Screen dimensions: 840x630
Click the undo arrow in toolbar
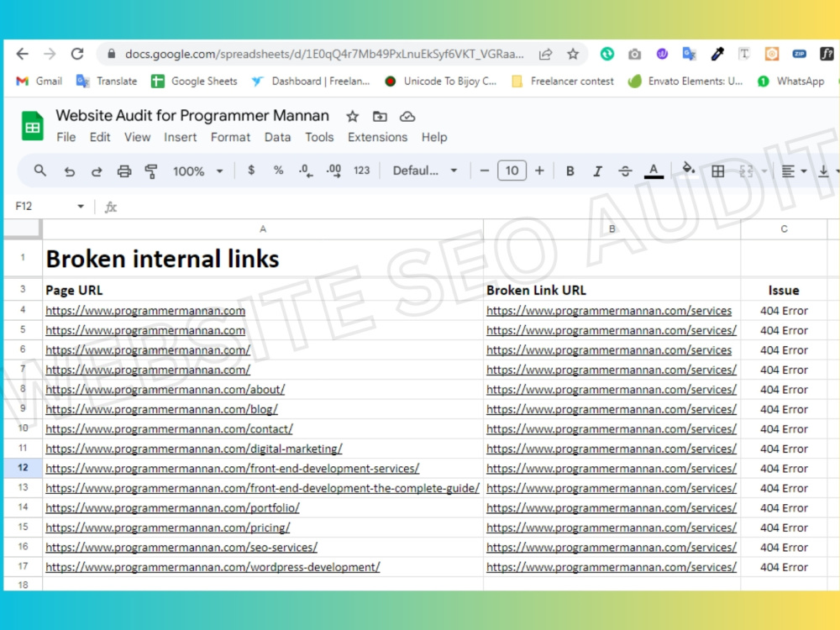[69, 171]
